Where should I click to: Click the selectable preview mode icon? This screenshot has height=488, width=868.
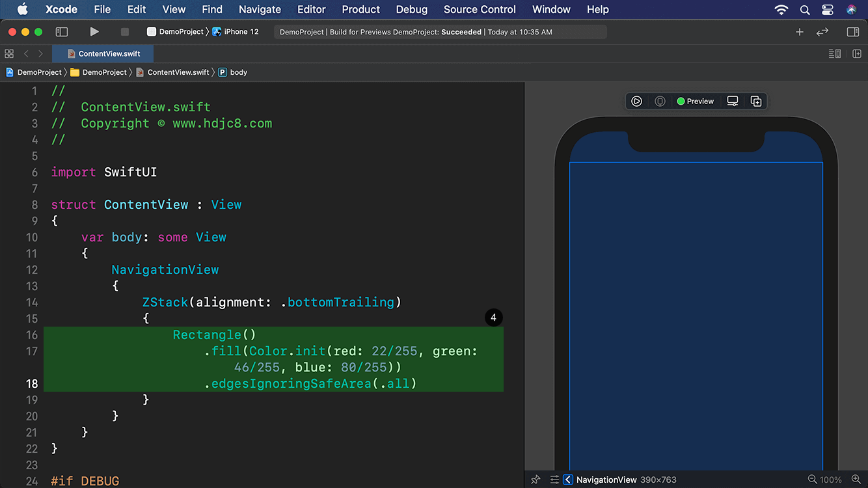(x=660, y=101)
